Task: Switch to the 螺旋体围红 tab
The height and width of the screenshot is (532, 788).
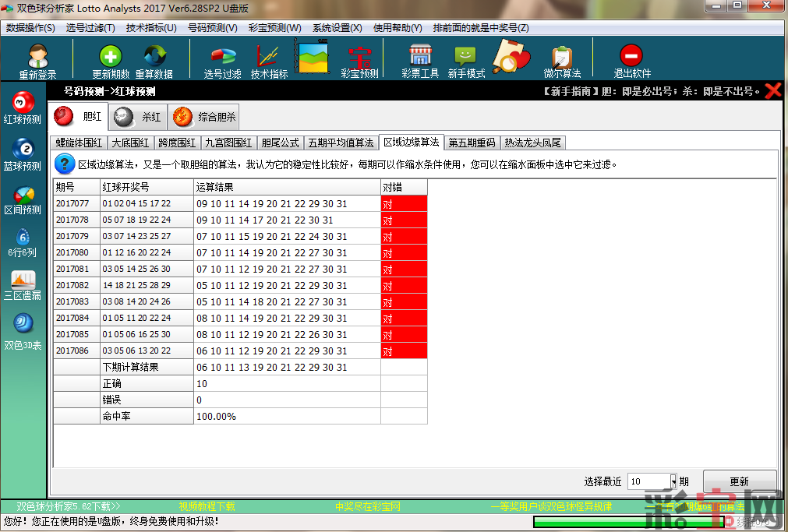Action: coord(78,143)
